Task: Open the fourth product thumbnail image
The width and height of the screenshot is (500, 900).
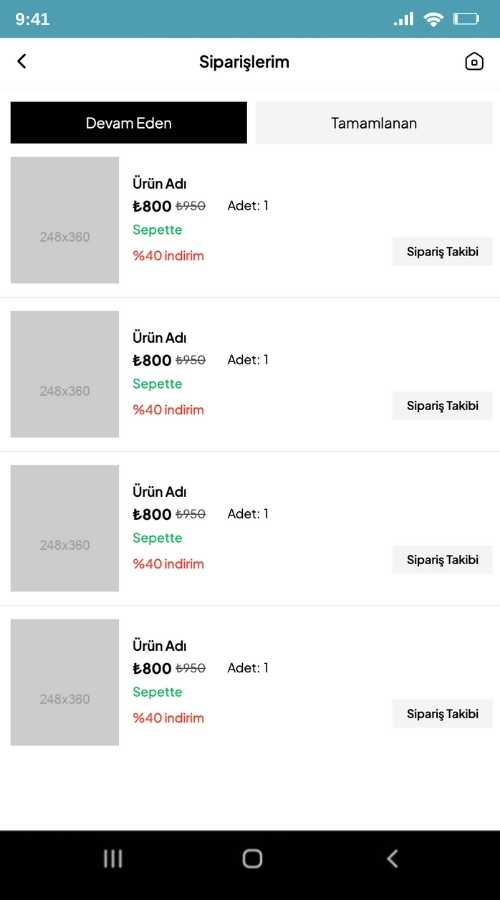Action: [65, 682]
